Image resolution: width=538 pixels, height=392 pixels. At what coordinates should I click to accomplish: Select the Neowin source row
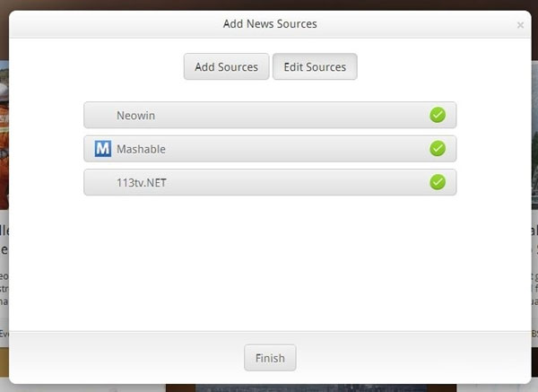pos(270,115)
